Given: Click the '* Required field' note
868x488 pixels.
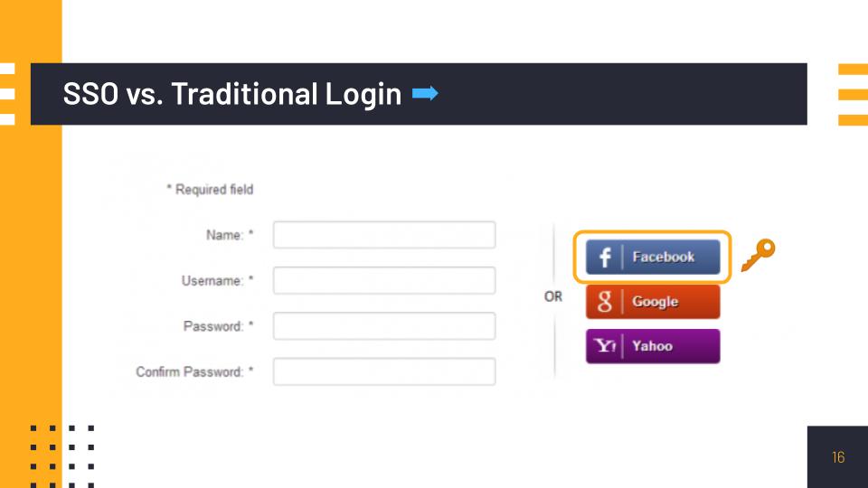Looking at the screenshot, I should pyautogui.click(x=210, y=190).
